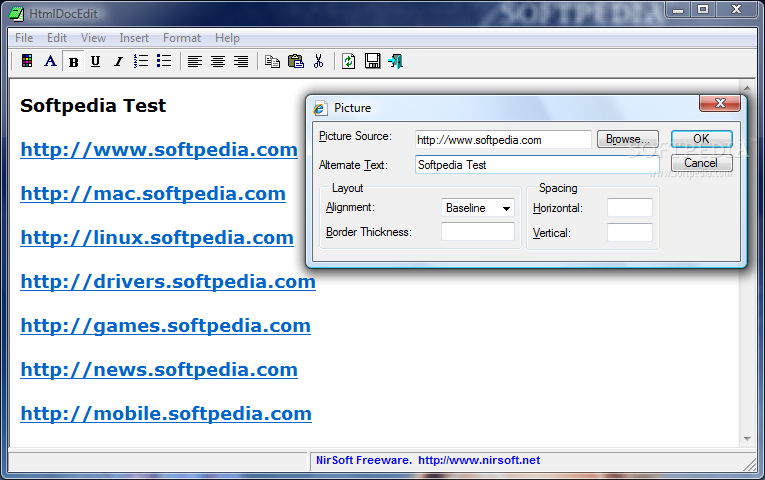Open the View menu
765x480 pixels.
click(93, 38)
